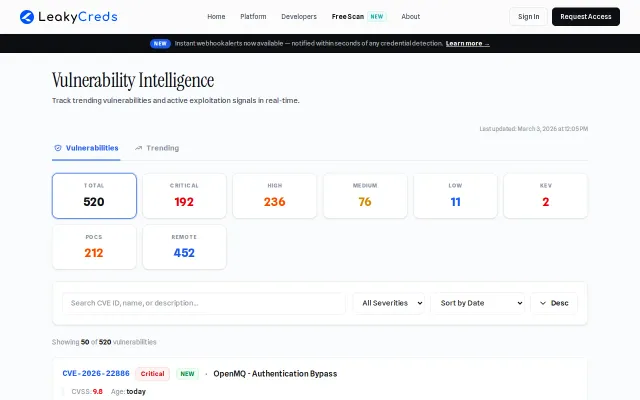Select the Total 520 stat card
Viewport: 640px width, 400px height.
click(94, 196)
